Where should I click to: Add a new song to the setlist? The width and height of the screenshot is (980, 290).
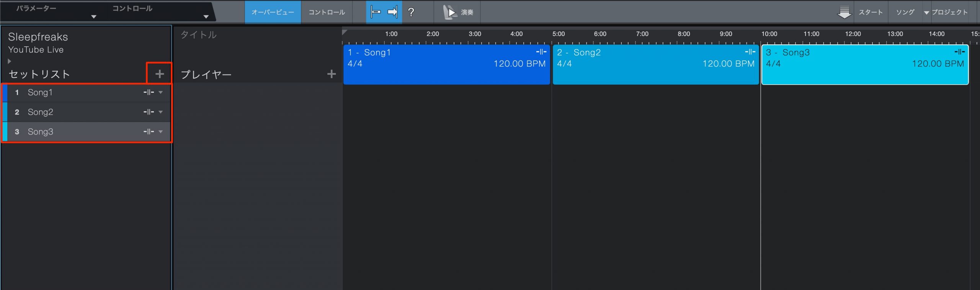pyautogui.click(x=160, y=74)
